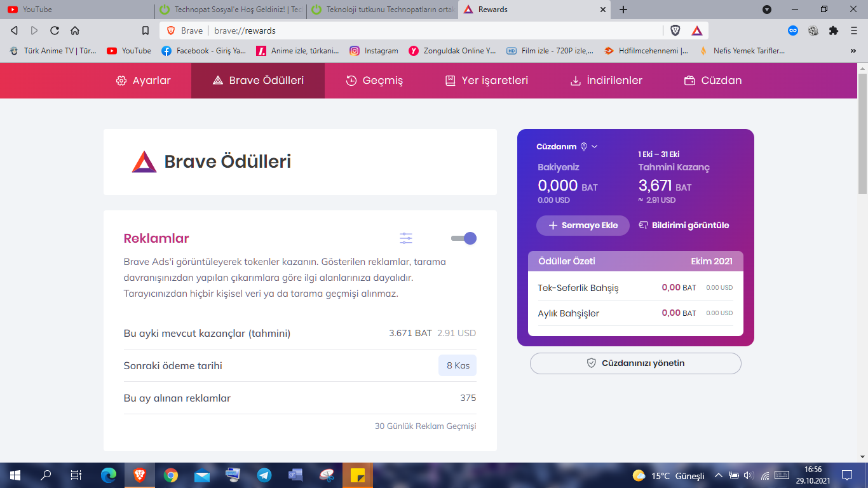Click the brave://rewards address bar
The image size is (868, 488).
(435, 30)
